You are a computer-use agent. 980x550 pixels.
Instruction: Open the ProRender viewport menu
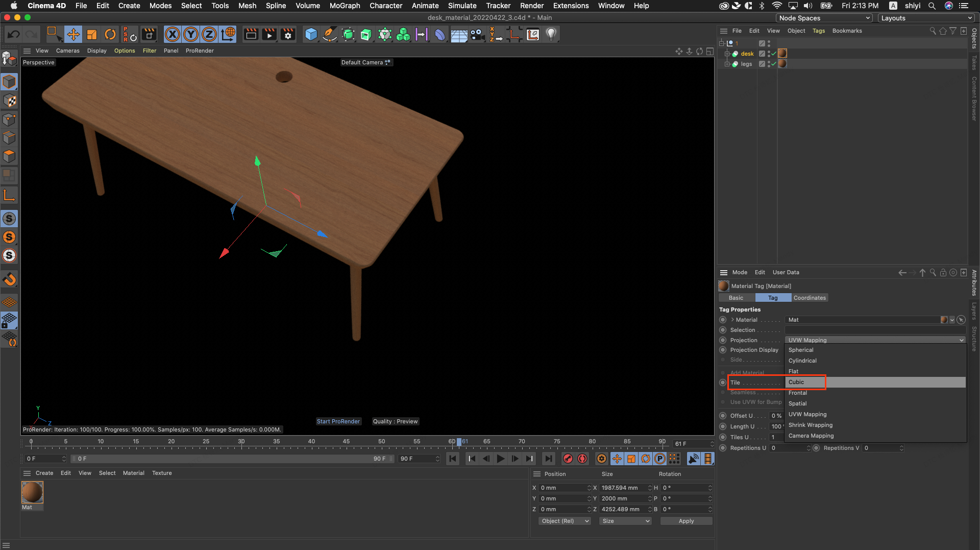coord(200,51)
